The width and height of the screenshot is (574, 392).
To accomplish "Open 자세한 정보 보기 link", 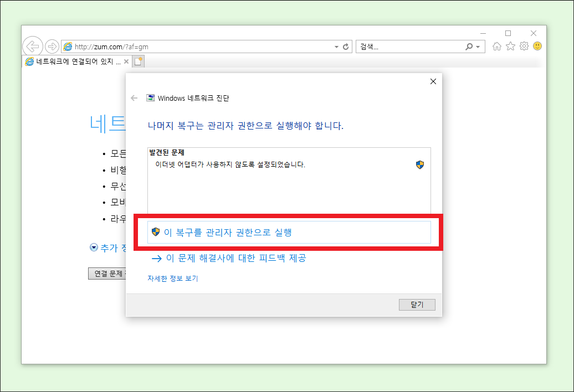I will tap(173, 278).
